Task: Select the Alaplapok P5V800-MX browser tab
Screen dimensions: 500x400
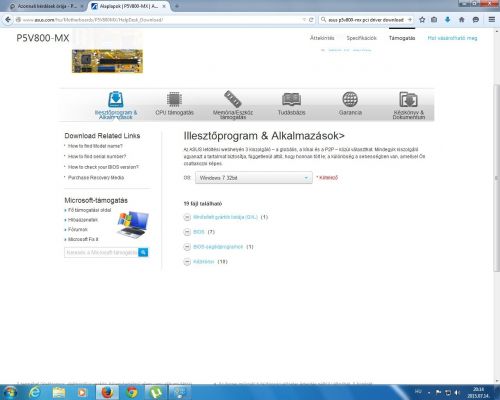Action: (128, 6)
